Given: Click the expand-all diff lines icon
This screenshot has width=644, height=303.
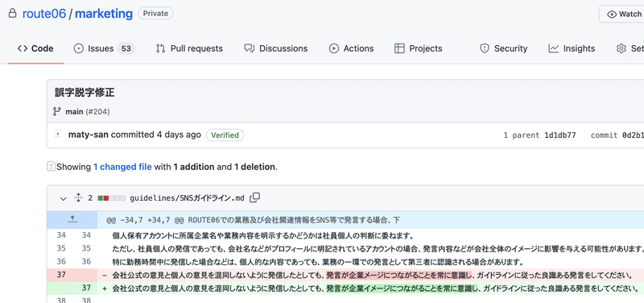Looking at the screenshot, I should click(x=78, y=197).
